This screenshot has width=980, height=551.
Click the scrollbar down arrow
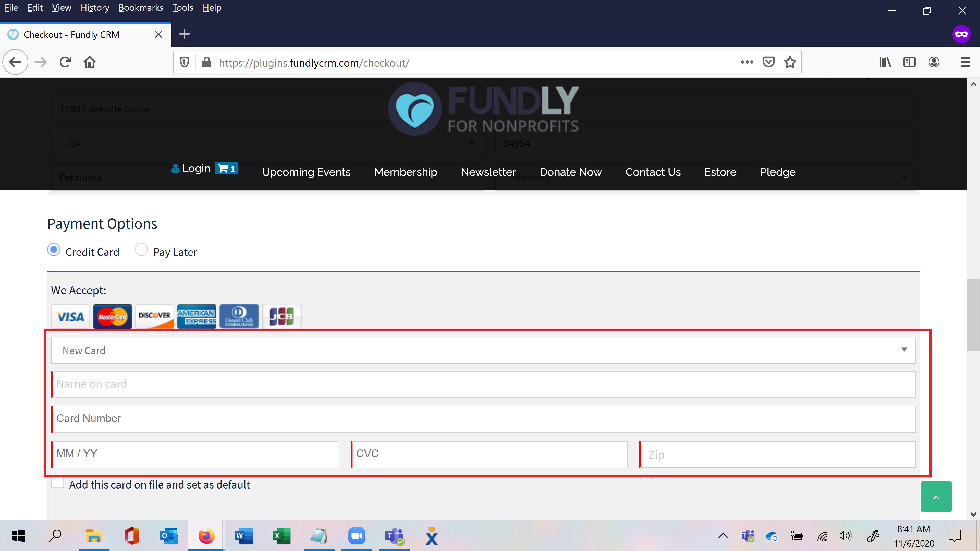(973, 515)
